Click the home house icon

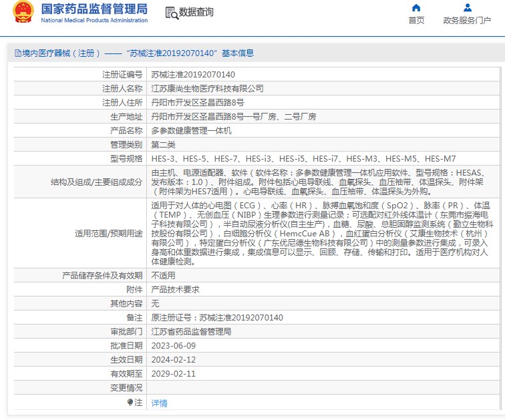pos(416,8)
